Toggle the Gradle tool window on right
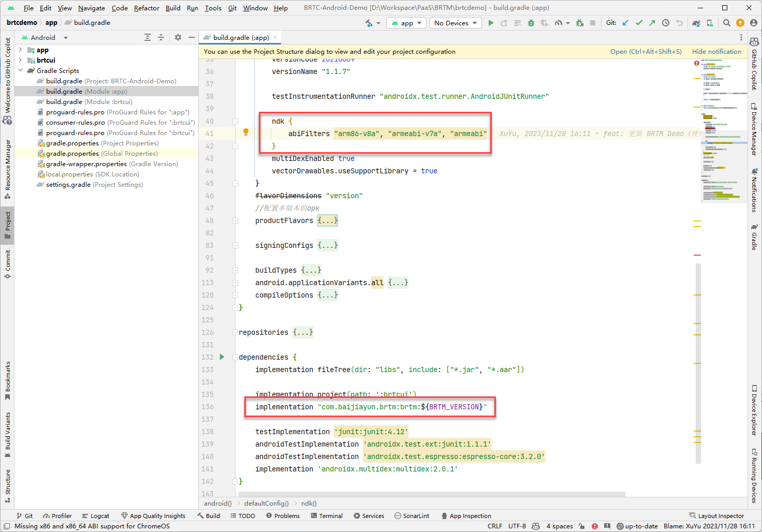This screenshot has height=532, width=762. pos(754,237)
